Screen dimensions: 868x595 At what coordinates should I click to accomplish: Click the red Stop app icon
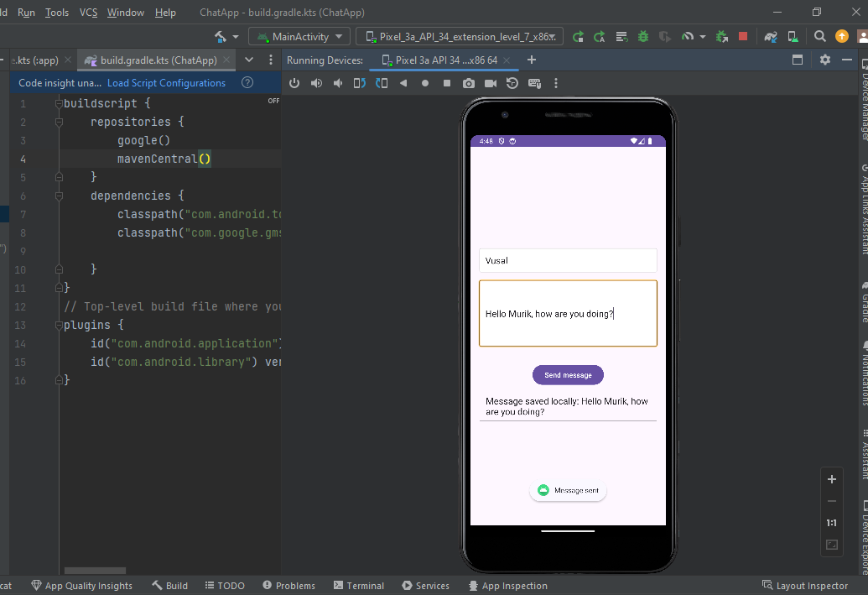click(743, 37)
